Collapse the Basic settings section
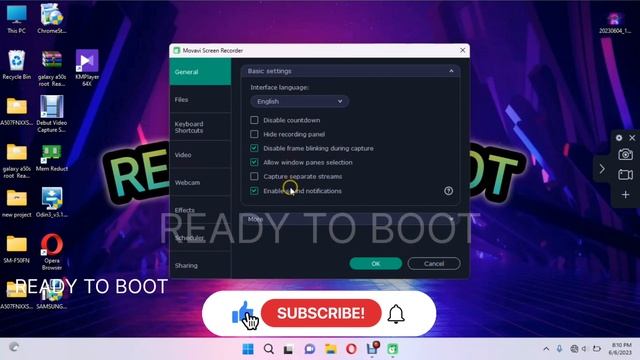Screen dimensions: 640x360 (x=451, y=71)
